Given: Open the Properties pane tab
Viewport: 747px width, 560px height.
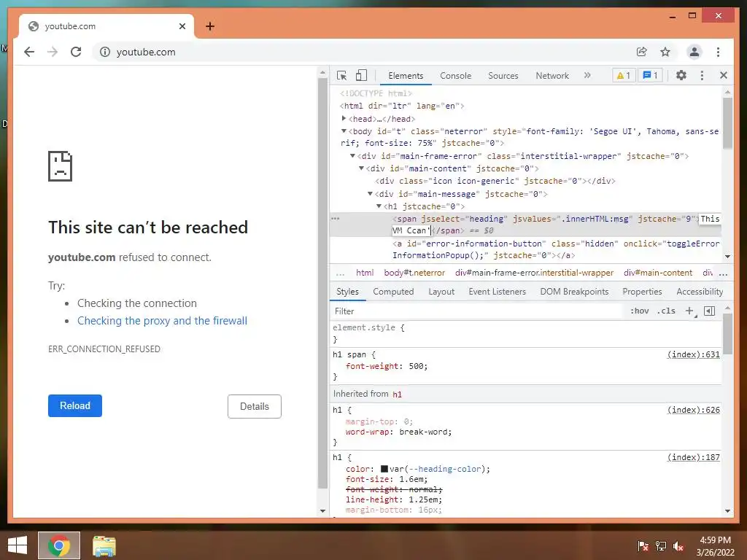Looking at the screenshot, I should (642, 292).
